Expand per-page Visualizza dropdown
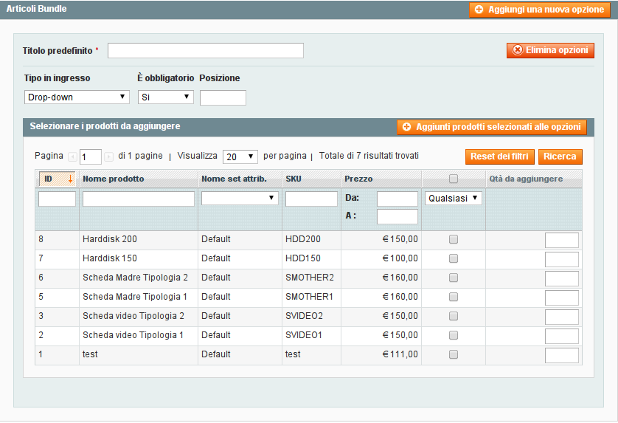This screenshot has height=423, width=618. click(x=240, y=157)
